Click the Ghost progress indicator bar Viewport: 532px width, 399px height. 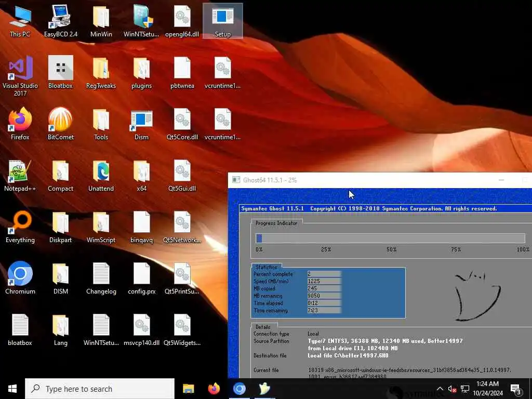click(390, 238)
